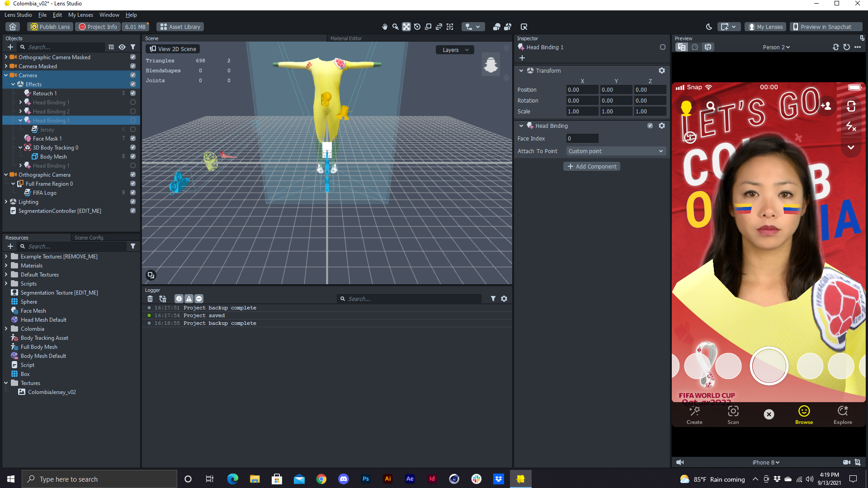Activate the Move transform tool
This screenshot has height=488, width=868.
click(406, 27)
